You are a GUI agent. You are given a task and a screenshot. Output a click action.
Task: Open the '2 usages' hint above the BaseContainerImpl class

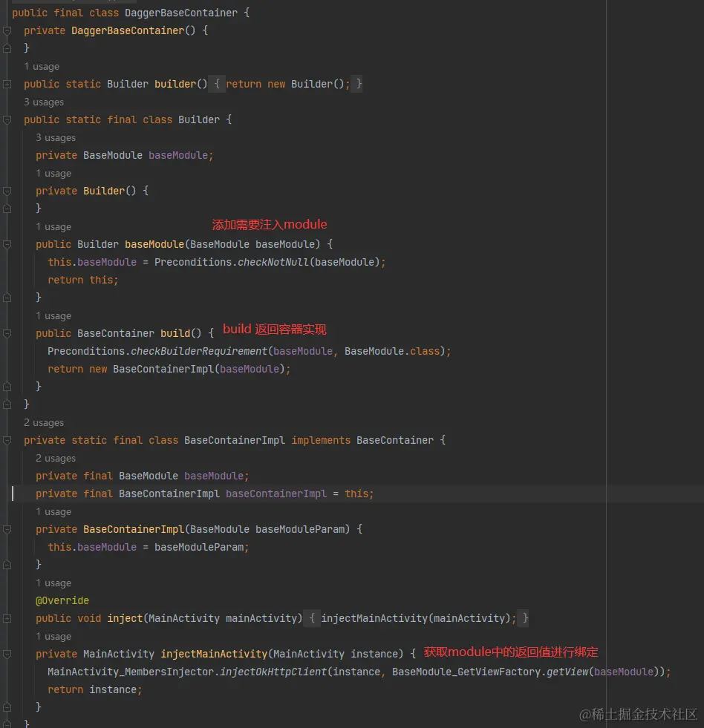44,422
